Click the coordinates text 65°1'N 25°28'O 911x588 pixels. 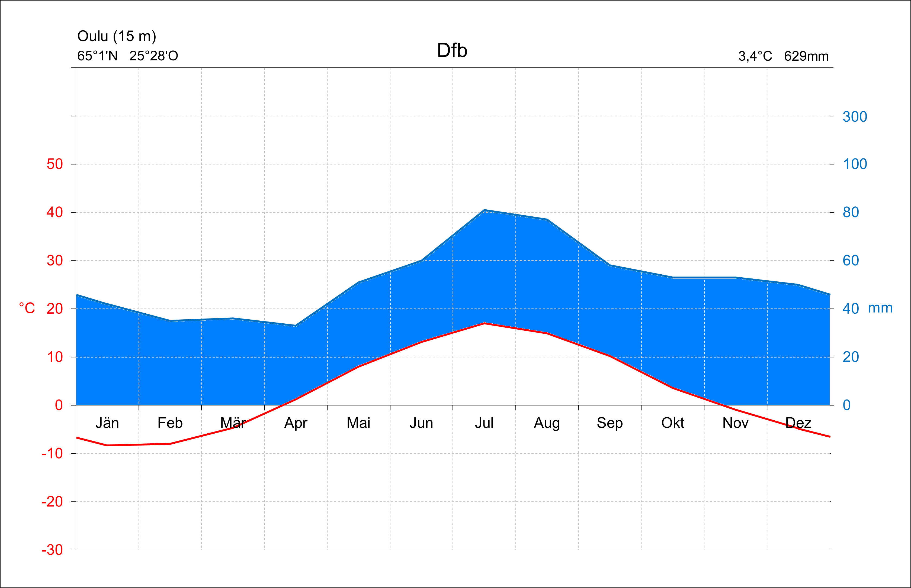click(x=128, y=56)
